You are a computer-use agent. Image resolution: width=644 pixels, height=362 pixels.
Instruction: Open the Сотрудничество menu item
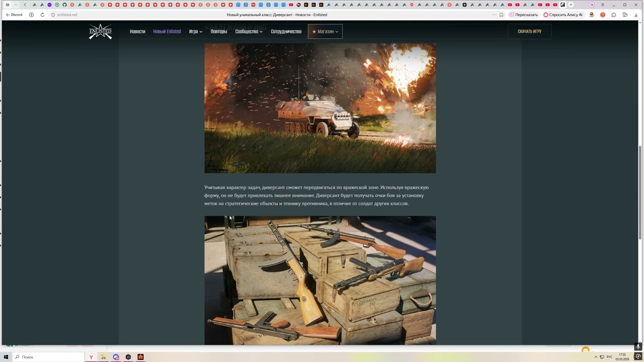point(286,32)
